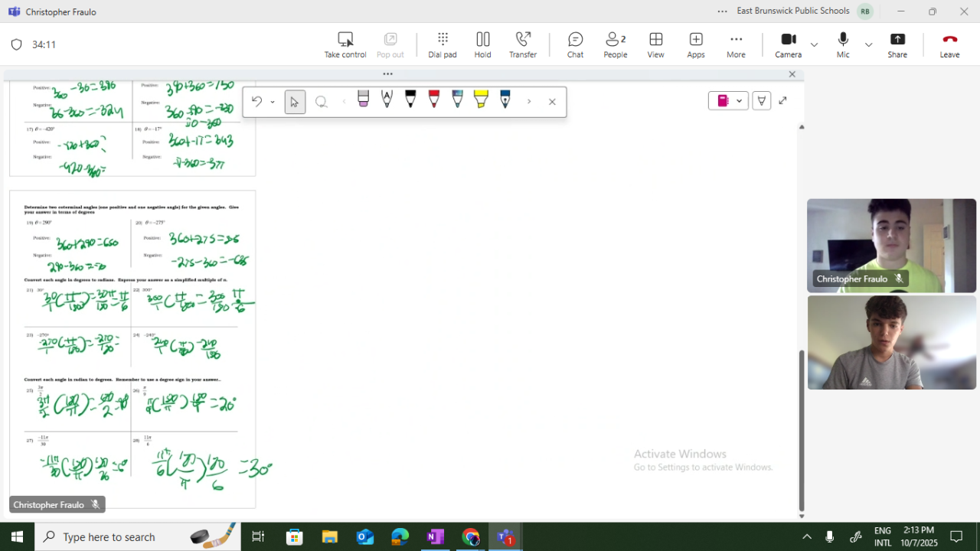This screenshot has width=980, height=551.
Task: Open File Explorer from the taskbar
Action: [x=330, y=536]
